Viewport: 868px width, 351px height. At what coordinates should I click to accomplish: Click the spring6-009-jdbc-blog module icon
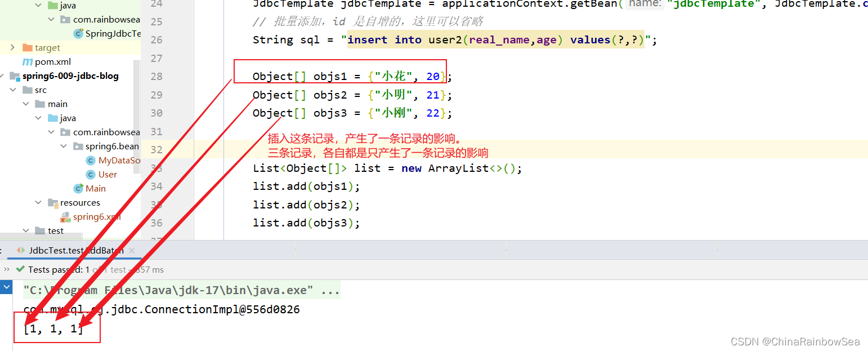[15, 76]
